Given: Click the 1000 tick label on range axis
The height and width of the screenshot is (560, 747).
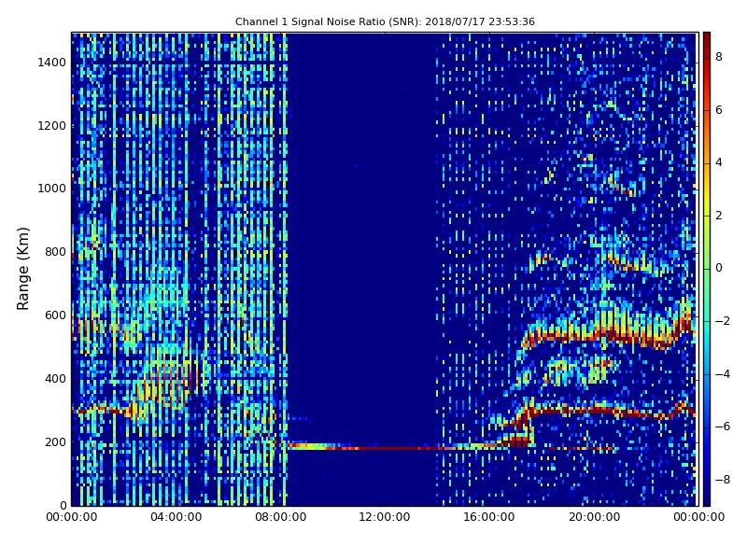Looking at the screenshot, I should [x=52, y=189].
